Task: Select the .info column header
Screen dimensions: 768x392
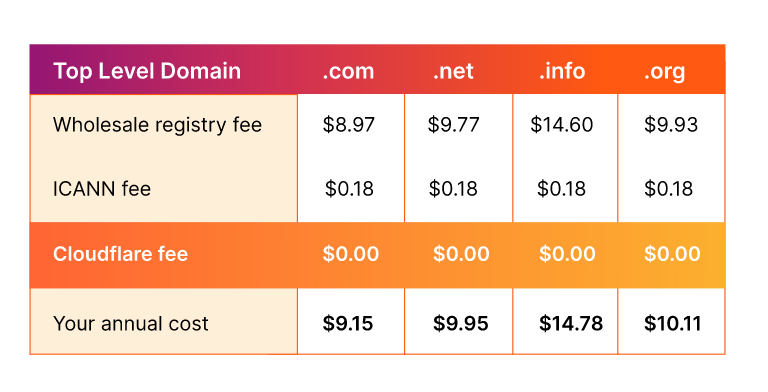Action: pos(562,72)
